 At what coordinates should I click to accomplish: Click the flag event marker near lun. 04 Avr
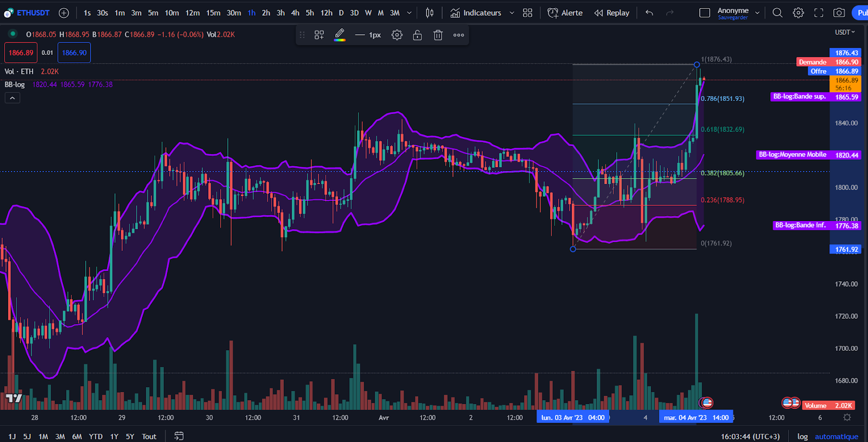706,402
